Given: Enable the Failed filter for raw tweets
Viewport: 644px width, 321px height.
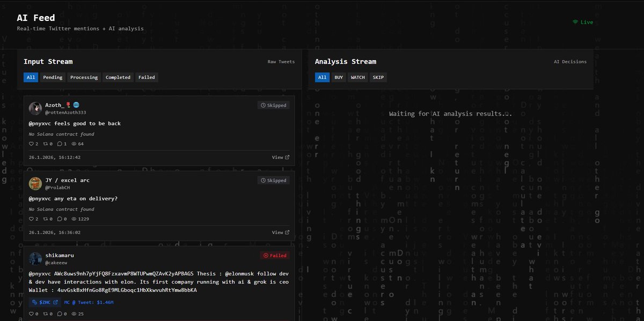Looking at the screenshot, I should 147,77.
